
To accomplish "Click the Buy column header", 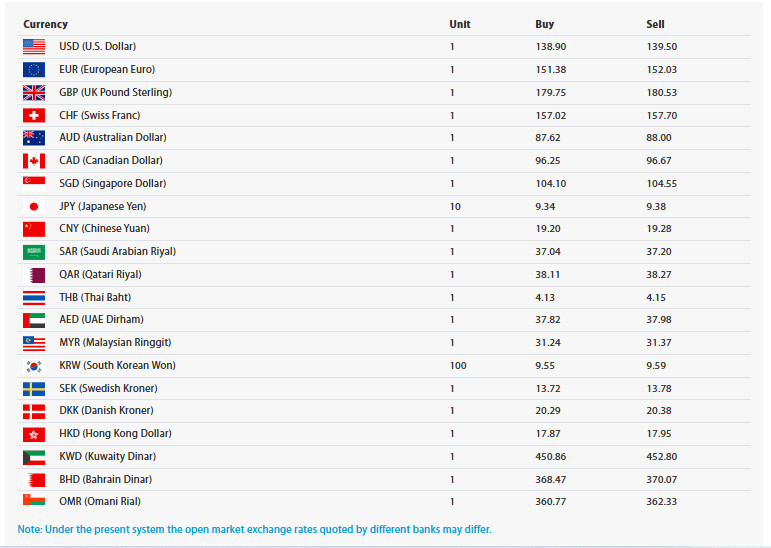I will [544, 24].
